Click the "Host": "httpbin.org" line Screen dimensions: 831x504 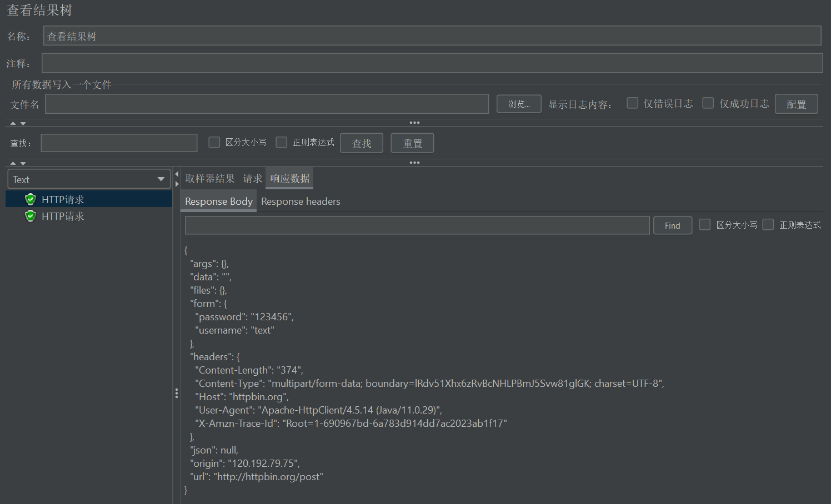pyautogui.click(x=242, y=397)
